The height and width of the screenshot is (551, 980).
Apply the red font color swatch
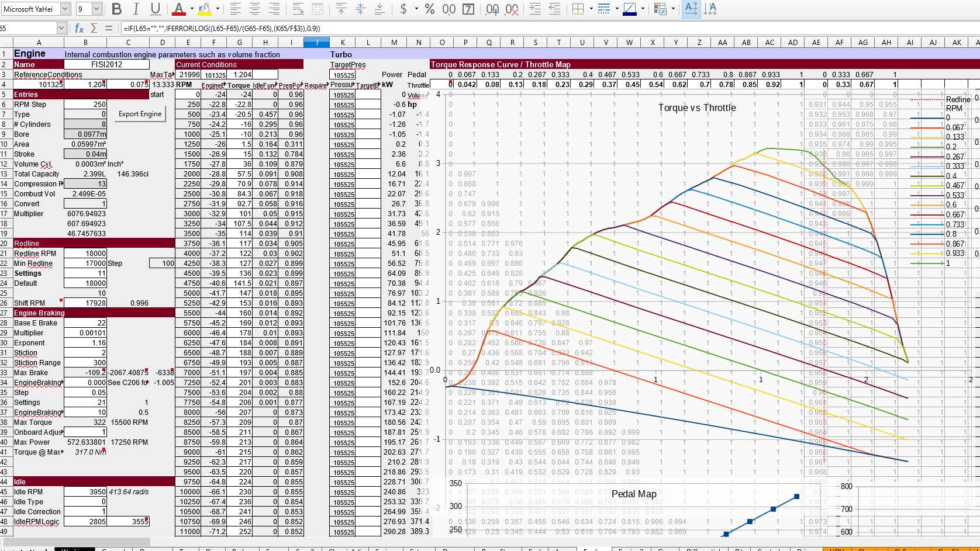[179, 9]
